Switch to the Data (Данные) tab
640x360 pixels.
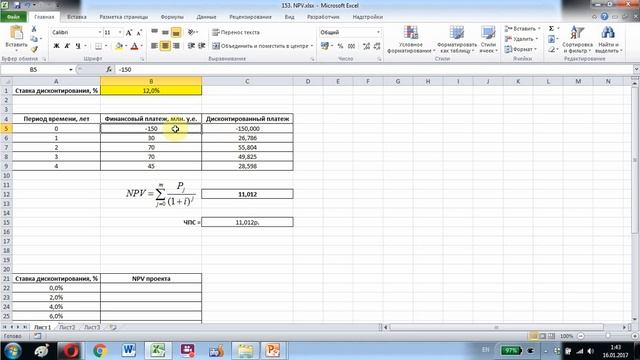pos(206,17)
